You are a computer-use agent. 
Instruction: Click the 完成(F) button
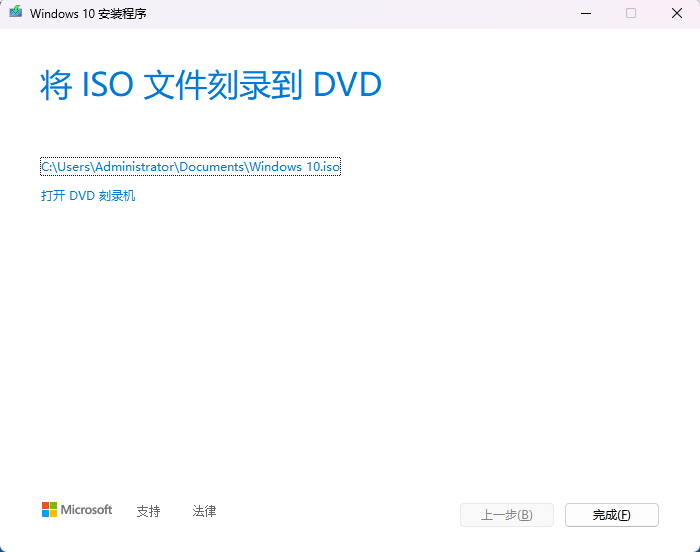(x=612, y=515)
